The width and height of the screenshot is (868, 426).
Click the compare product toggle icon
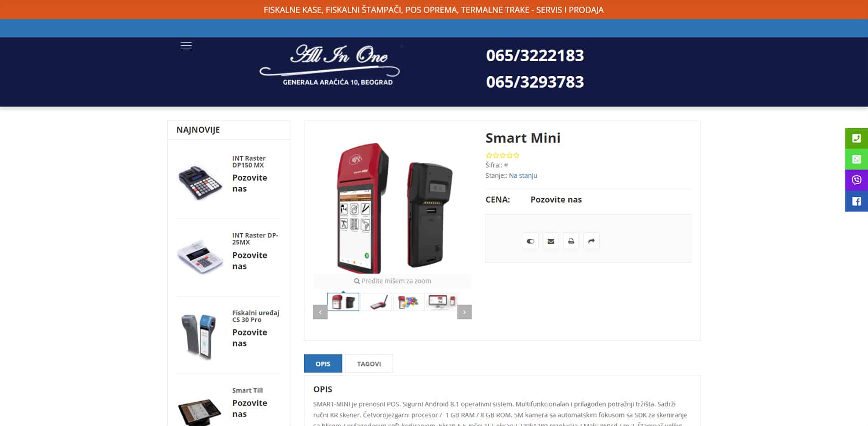530,241
